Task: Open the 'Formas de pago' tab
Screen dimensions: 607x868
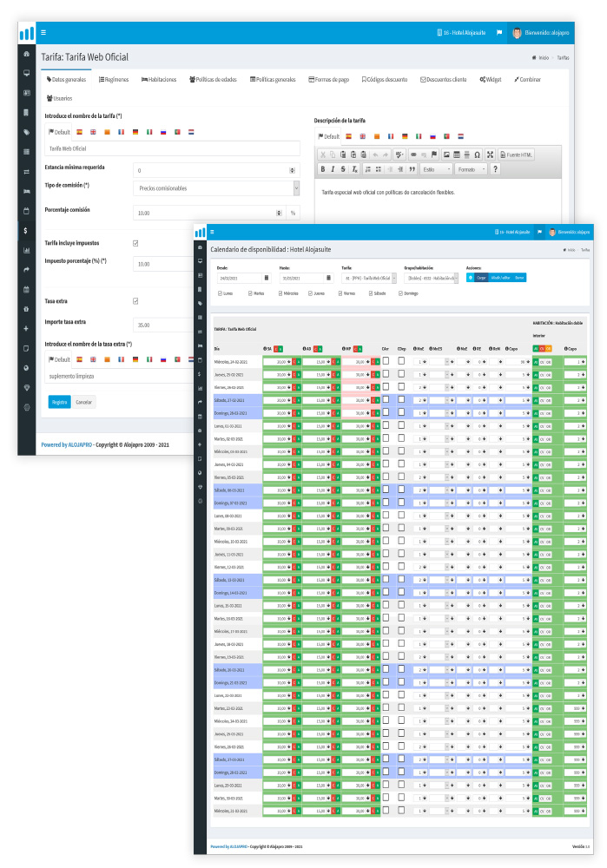Action: click(328, 79)
